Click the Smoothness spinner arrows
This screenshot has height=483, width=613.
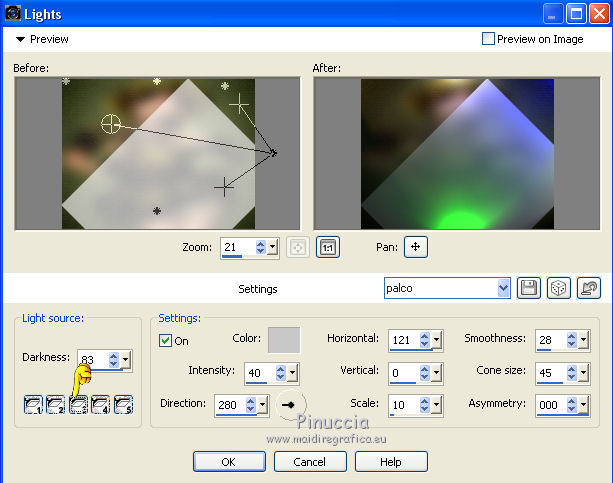[572, 340]
